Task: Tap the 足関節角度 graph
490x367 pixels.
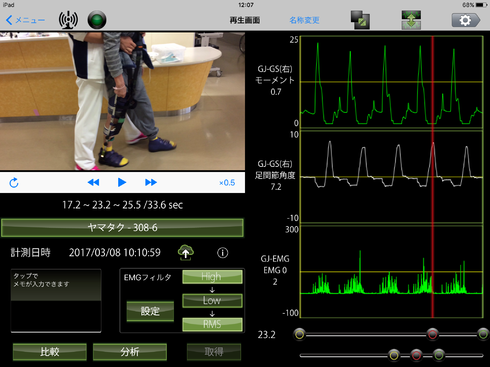Action: 392,177
